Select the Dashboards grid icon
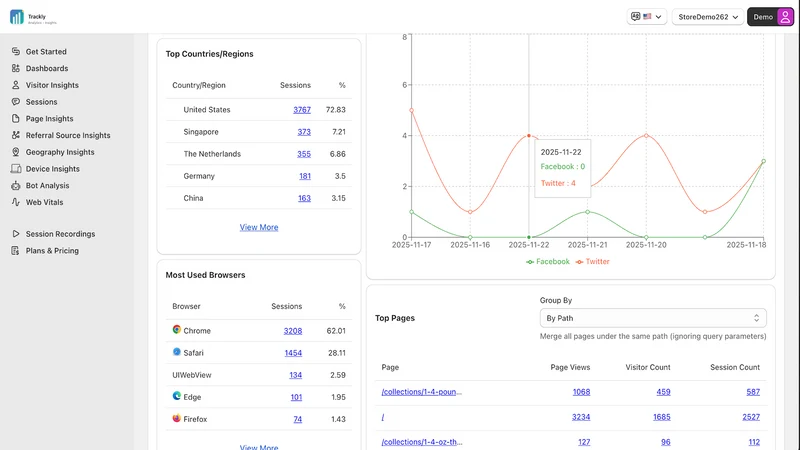Screen dimensions: 800x450 point(16,68)
